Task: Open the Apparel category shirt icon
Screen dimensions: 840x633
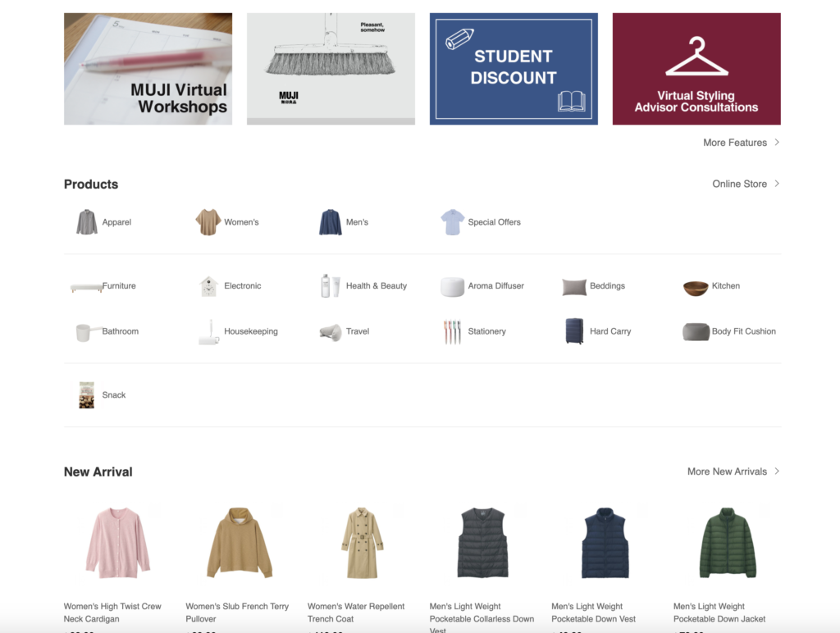Action: point(87,221)
